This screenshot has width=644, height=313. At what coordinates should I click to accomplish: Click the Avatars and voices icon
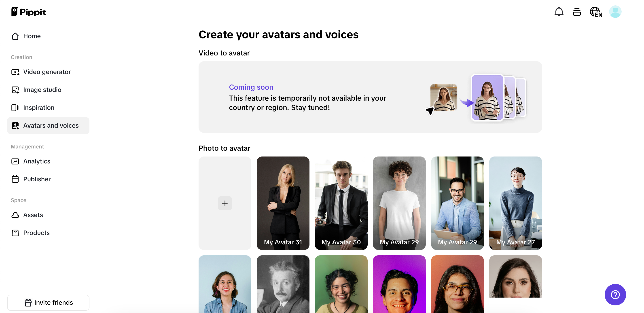click(15, 126)
